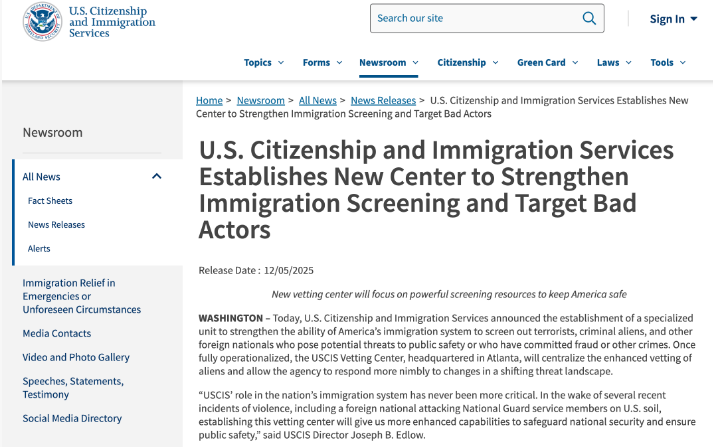713x447 pixels.
Task: Open the Sign In dropdown
Action: 673,19
